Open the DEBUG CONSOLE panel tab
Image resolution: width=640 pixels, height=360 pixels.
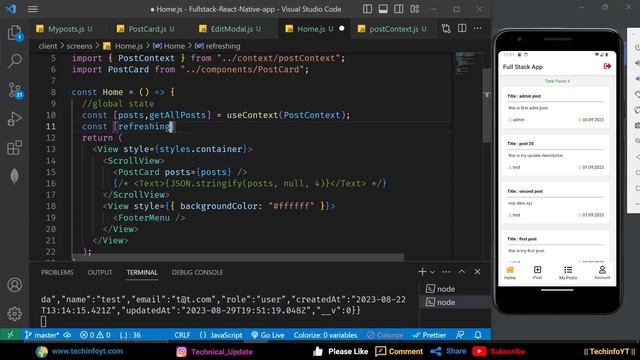pyautogui.click(x=197, y=272)
